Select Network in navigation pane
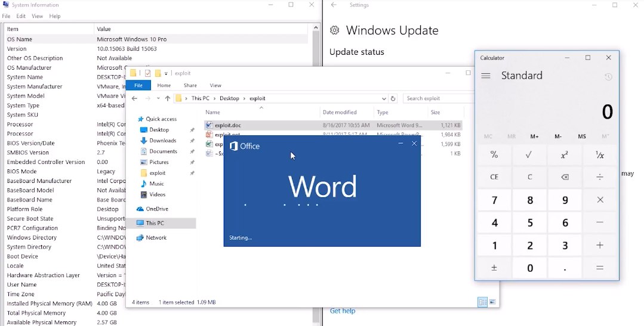Viewport: 644px width, 326px height. point(156,238)
